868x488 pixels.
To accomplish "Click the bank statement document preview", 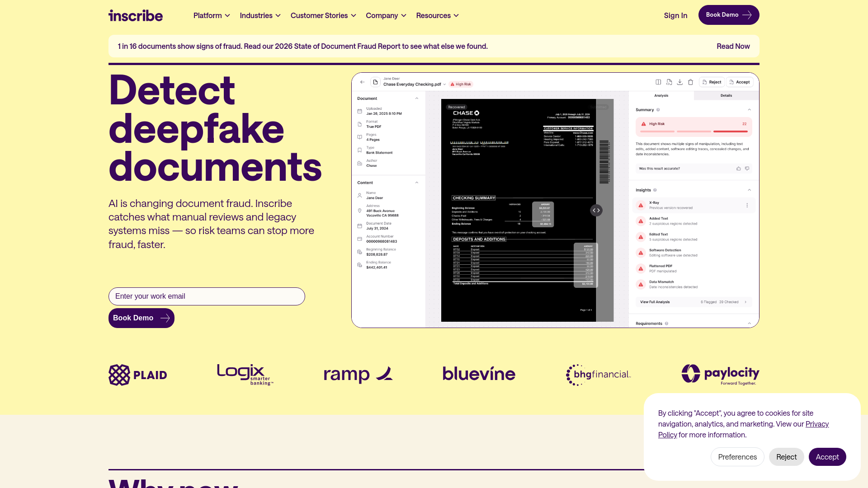I will [x=527, y=210].
